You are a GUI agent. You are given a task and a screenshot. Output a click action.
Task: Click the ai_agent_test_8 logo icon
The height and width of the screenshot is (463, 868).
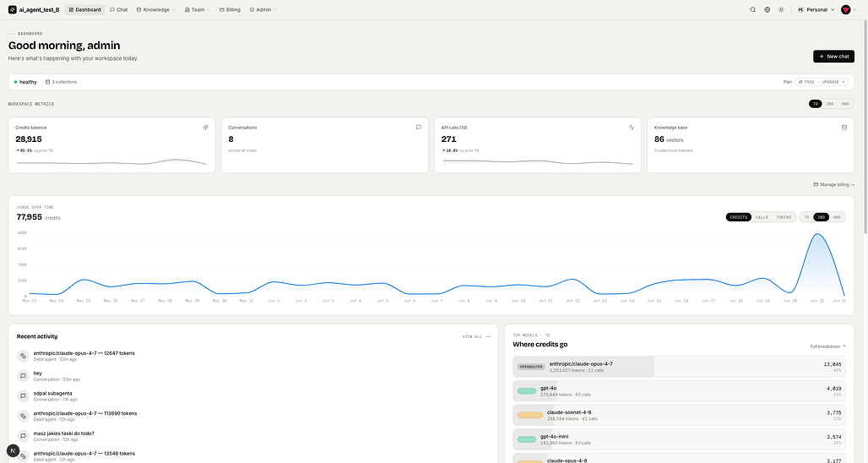[x=12, y=9]
